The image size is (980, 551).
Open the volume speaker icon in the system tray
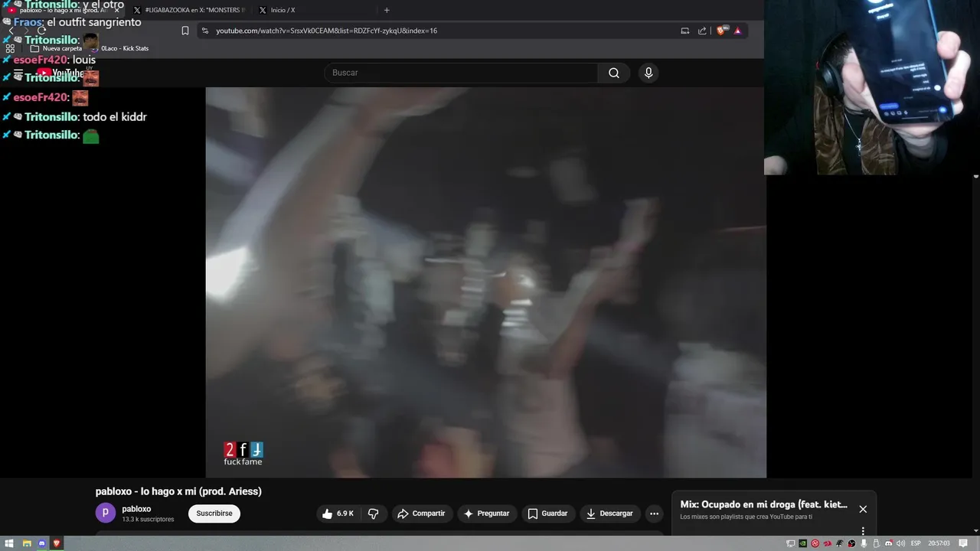(900, 543)
